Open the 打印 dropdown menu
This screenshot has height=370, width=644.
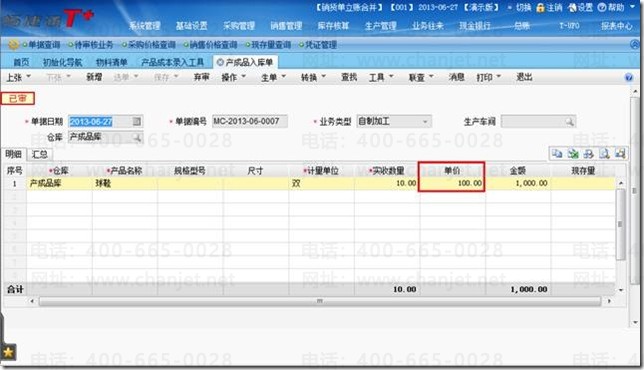click(x=489, y=77)
